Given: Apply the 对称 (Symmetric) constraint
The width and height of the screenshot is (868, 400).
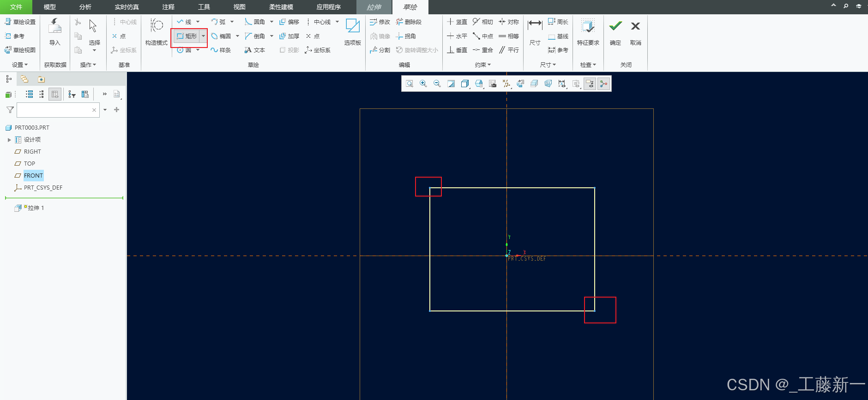Looking at the screenshot, I should (509, 22).
